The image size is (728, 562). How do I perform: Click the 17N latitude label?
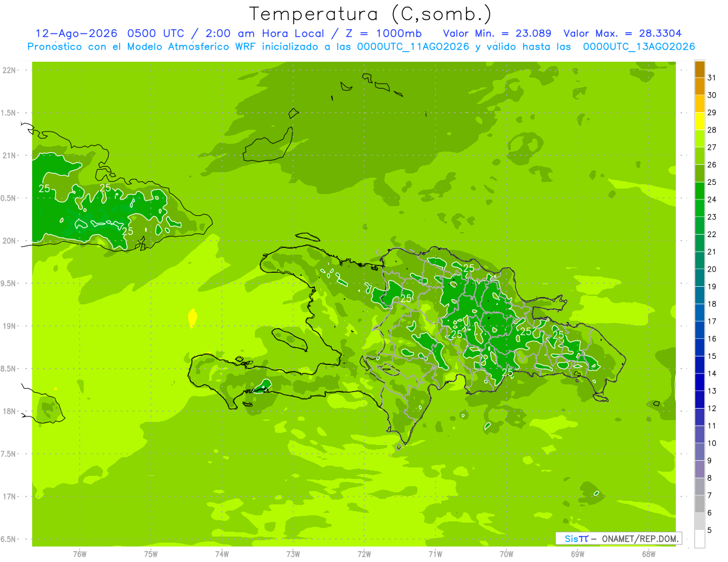click(10, 497)
